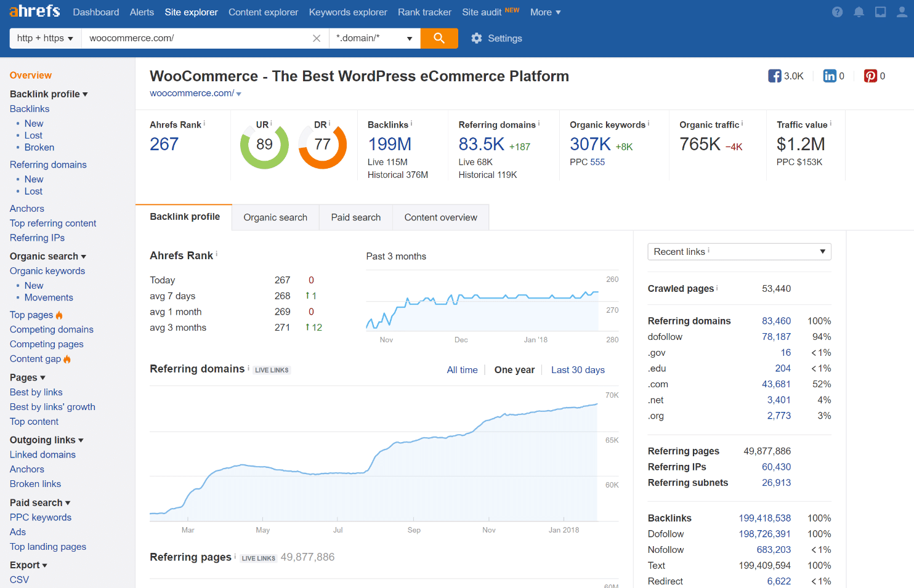Share via the Facebook icon
This screenshot has height=588, width=914.
point(774,75)
